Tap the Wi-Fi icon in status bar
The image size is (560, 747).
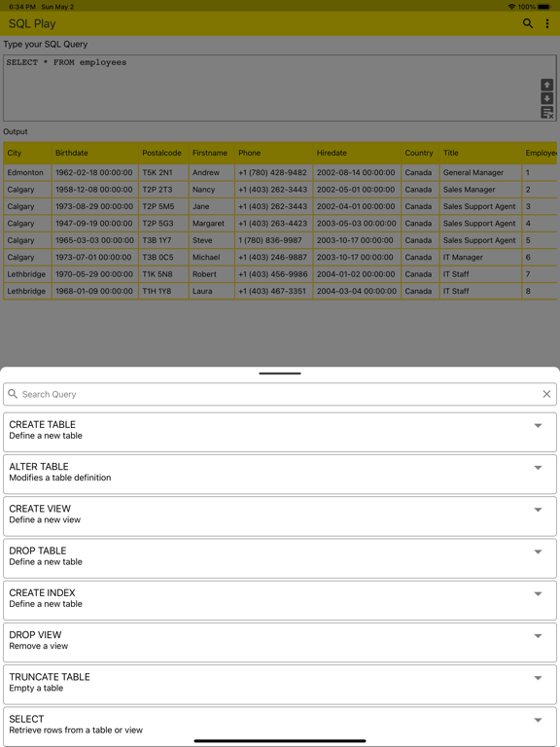(x=511, y=7)
